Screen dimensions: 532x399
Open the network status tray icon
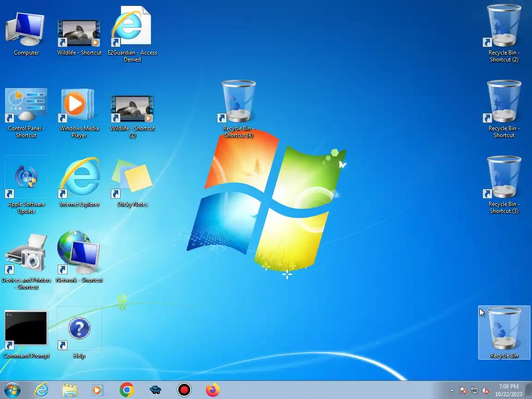point(474,391)
